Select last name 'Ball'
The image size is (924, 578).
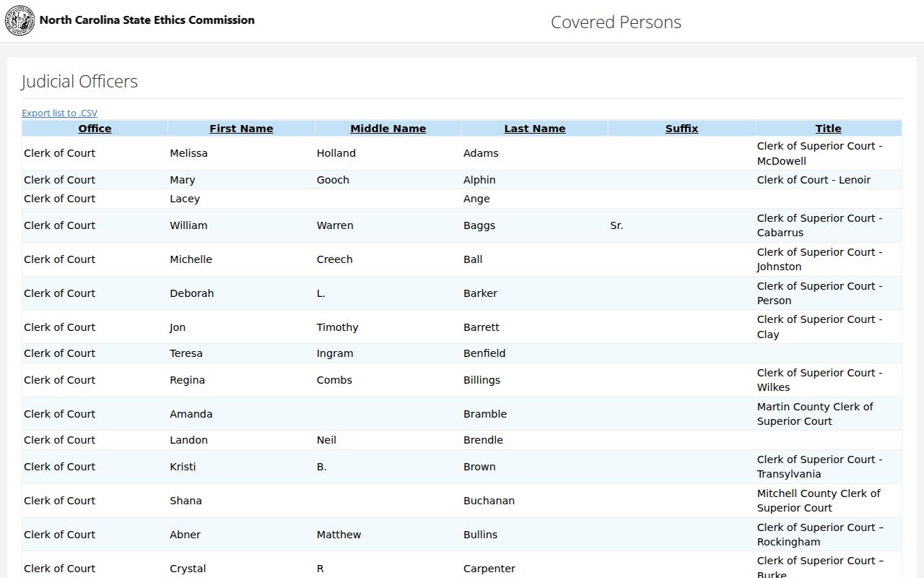click(x=473, y=259)
